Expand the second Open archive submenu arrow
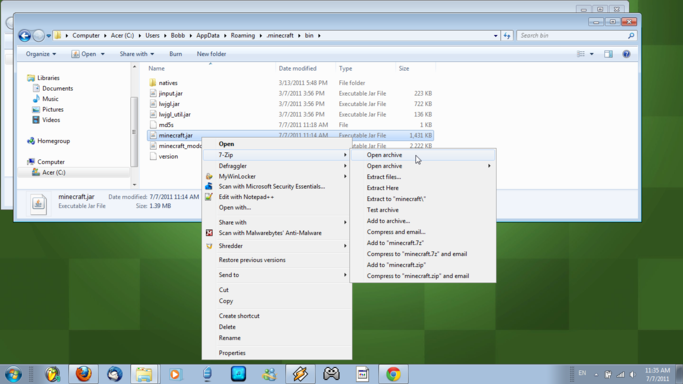Image resolution: width=683 pixels, height=384 pixels. point(489,166)
